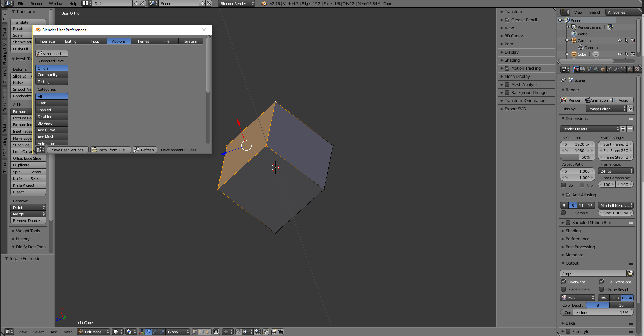Enable the Full Sample checkbox
644x336 pixels.
click(x=563, y=213)
